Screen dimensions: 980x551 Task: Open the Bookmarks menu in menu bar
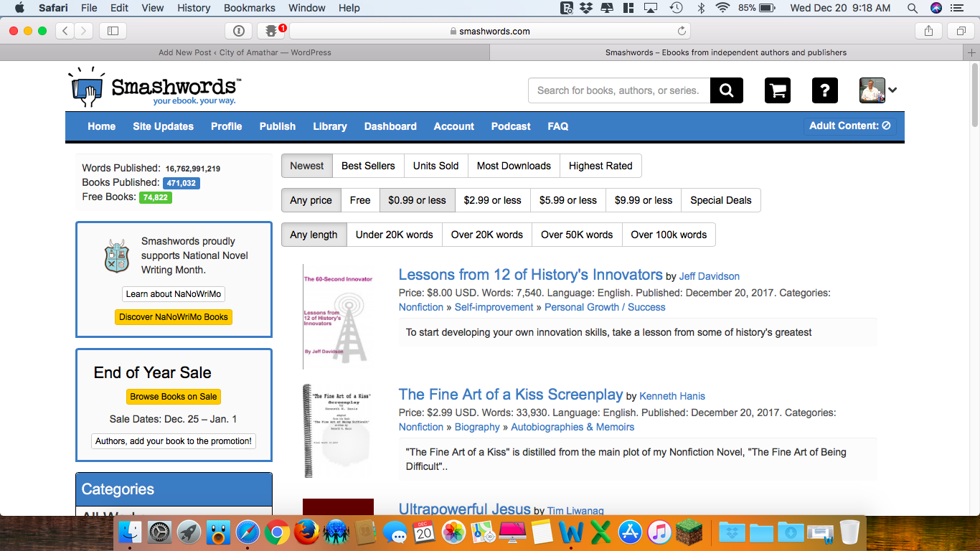(248, 8)
